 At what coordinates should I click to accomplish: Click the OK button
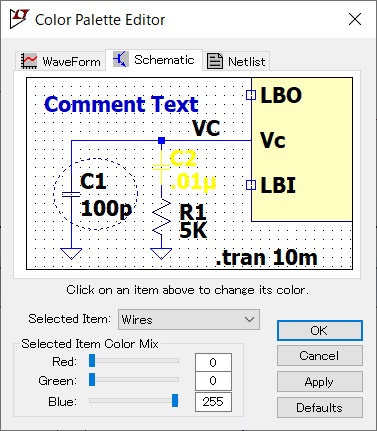click(x=319, y=330)
